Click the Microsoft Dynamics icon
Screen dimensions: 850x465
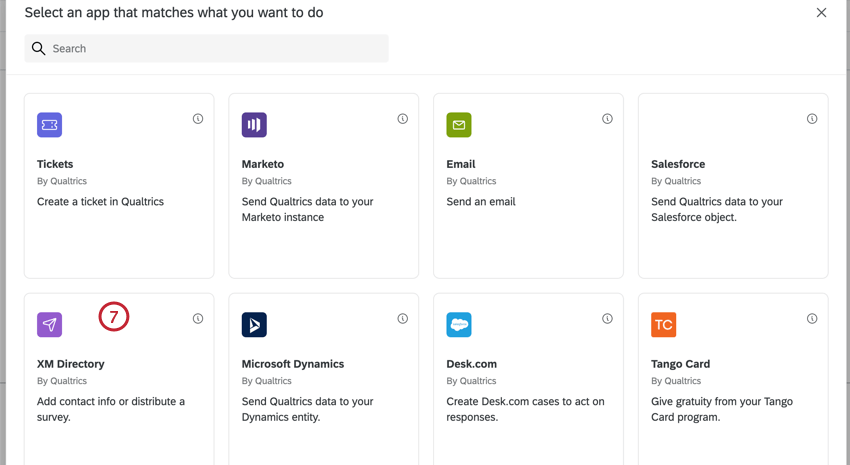254,325
